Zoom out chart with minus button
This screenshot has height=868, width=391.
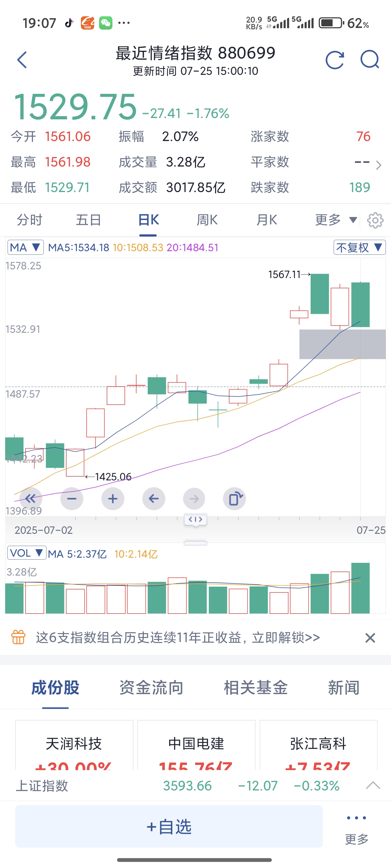click(x=72, y=499)
